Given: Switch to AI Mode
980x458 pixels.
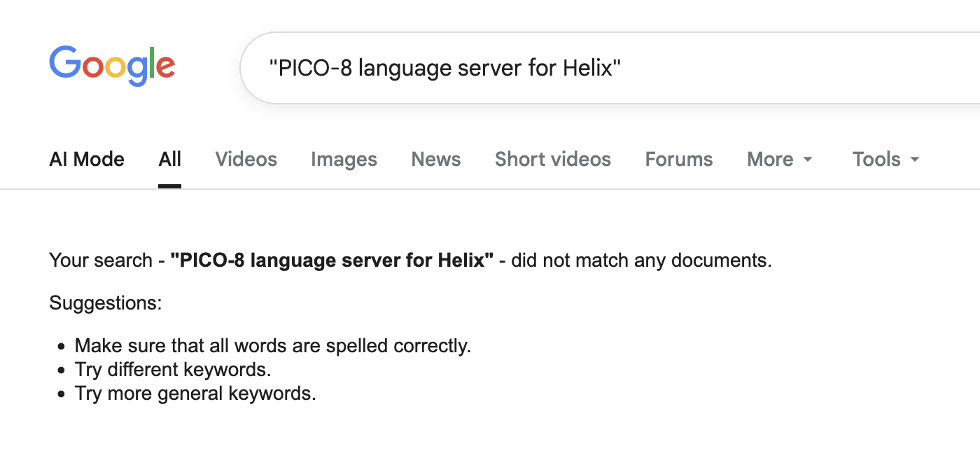Looking at the screenshot, I should coord(86,159).
